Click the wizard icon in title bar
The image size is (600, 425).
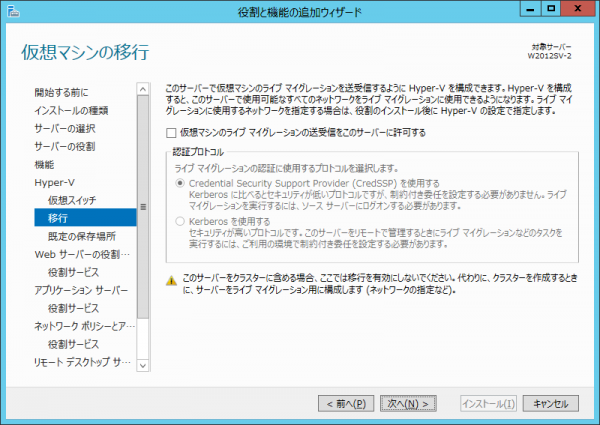[12, 11]
